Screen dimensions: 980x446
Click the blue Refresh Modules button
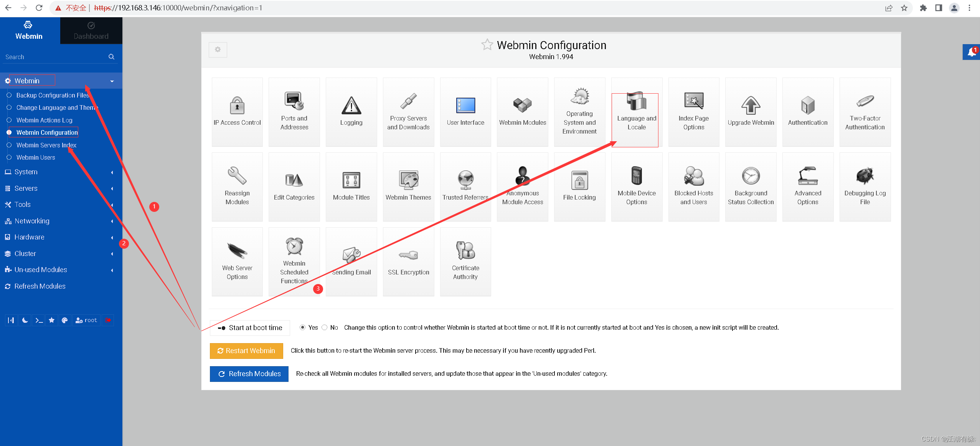(249, 374)
